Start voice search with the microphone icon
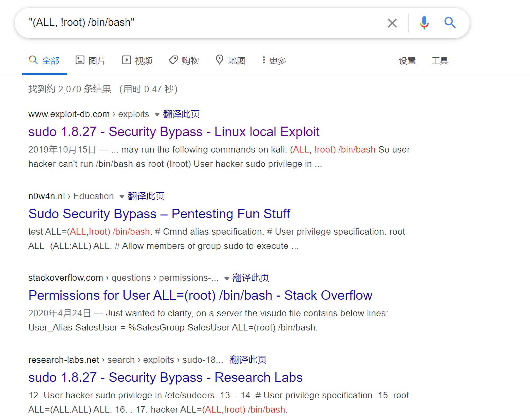Screen dimensions: 530x420 424,23
